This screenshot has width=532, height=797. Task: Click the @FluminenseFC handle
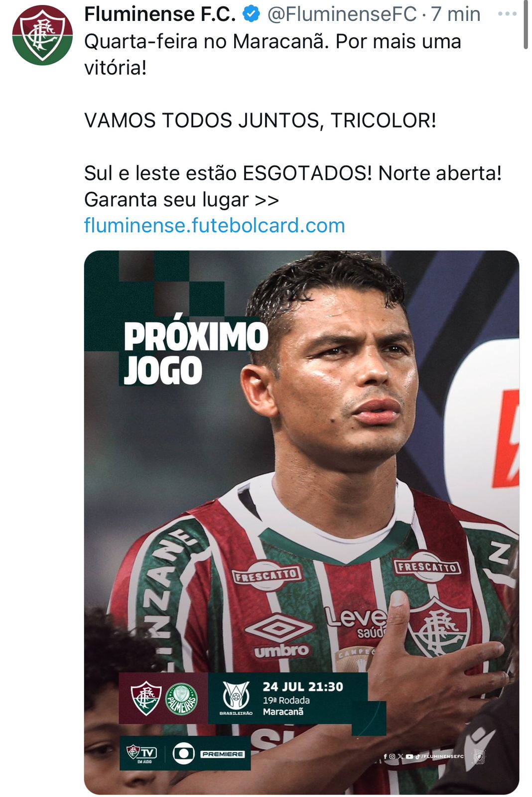342,14
